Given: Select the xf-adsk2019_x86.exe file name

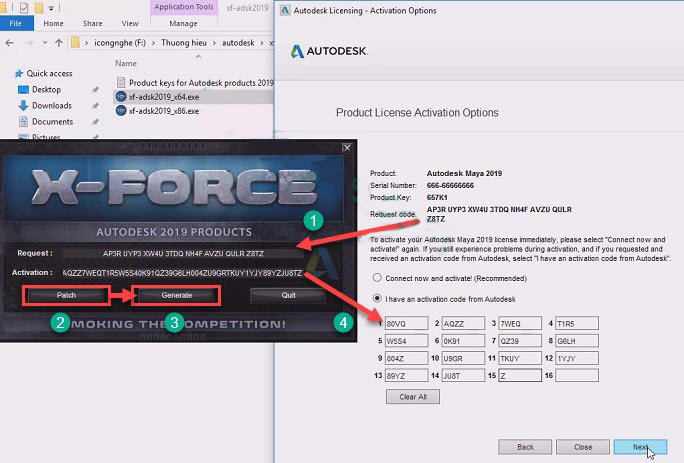Looking at the screenshot, I should coord(164,111).
